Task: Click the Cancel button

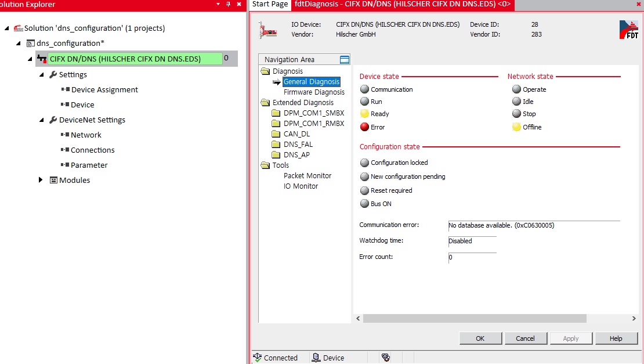Action: (x=525, y=338)
